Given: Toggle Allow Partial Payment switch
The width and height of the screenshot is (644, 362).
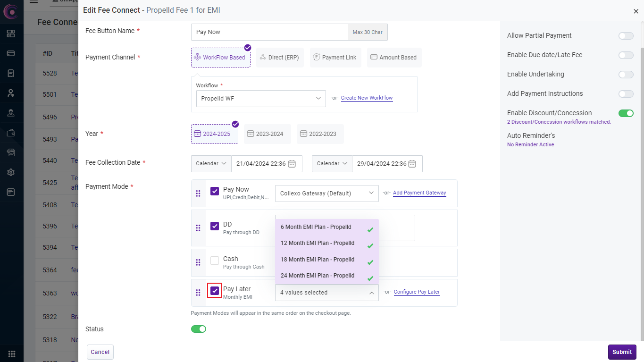Looking at the screenshot, I should [x=626, y=36].
